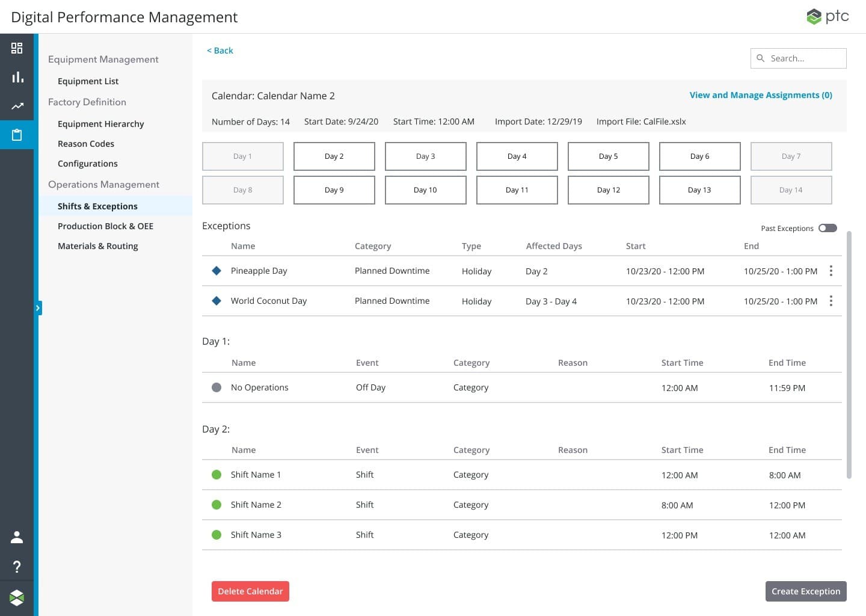Click the vertical scrollbar in content area
Image resolution: width=866 pixels, height=616 pixels.
849,355
